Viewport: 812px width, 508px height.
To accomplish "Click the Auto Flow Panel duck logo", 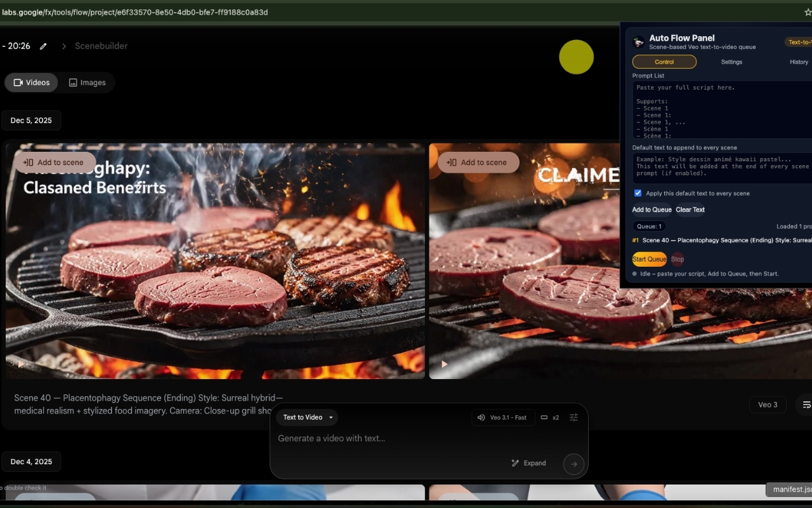I will tap(639, 42).
